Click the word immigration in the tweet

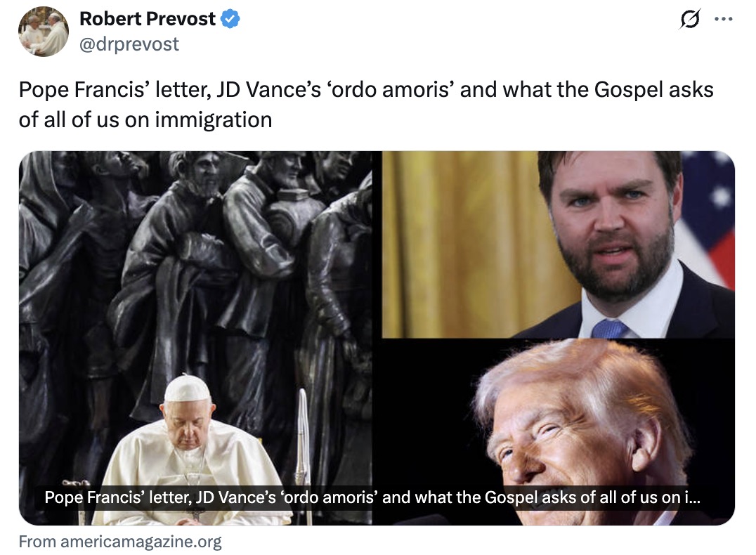(213, 120)
